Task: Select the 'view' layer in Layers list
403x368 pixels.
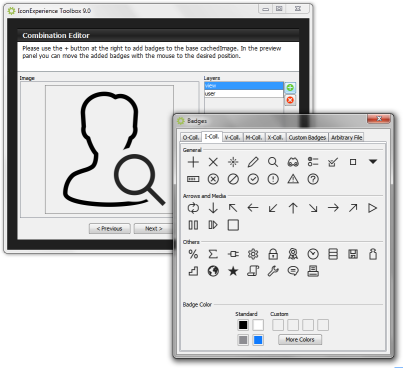Action: tap(244, 86)
